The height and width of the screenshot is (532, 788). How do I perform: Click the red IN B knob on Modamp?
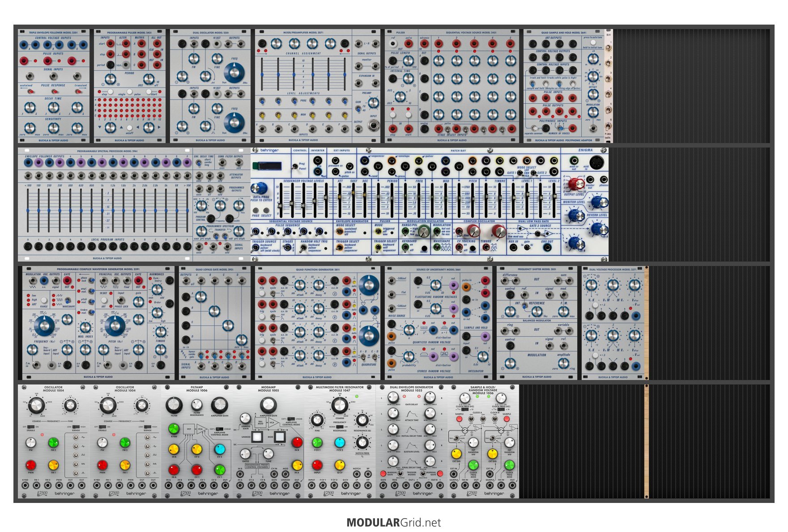pyautogui.click(x=297, y=443)
